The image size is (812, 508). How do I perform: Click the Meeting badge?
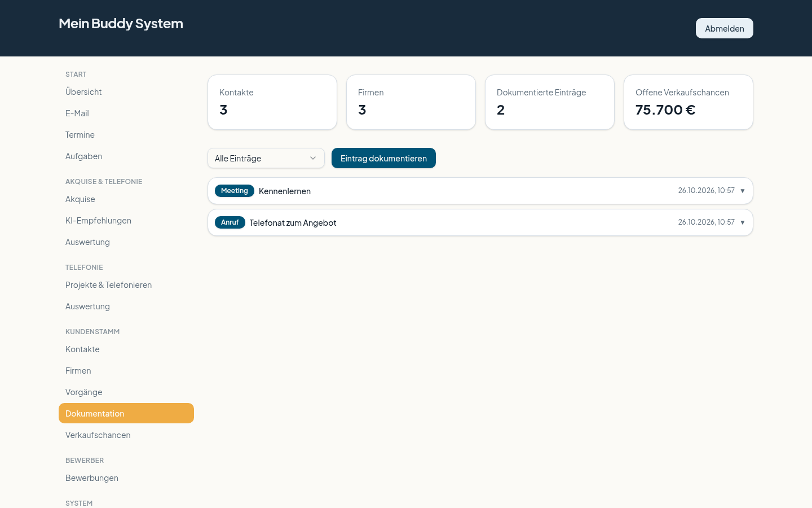[235, 191]
